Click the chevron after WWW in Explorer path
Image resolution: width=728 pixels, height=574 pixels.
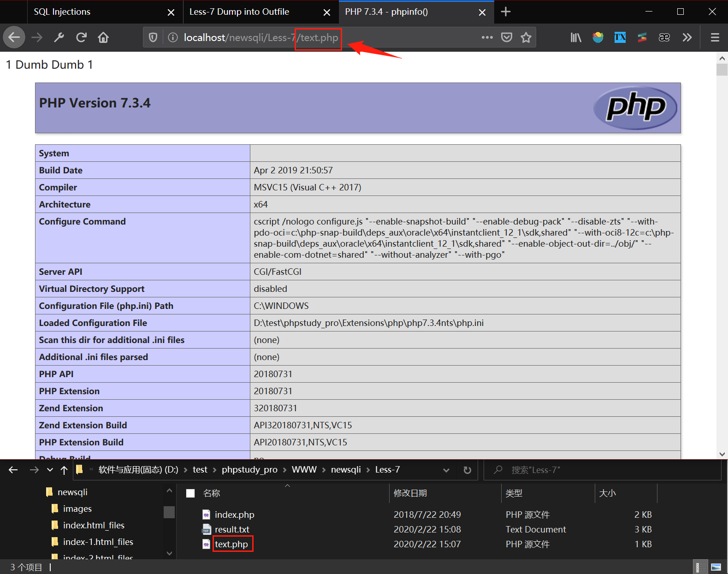[x=324, y=470]
